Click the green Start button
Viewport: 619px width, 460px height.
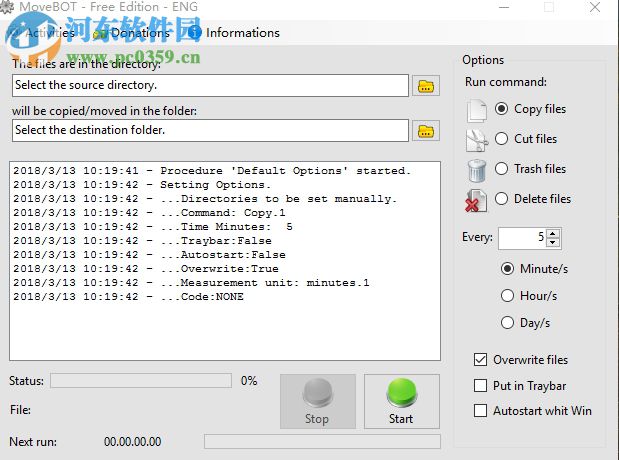click(x=401, y=402)
